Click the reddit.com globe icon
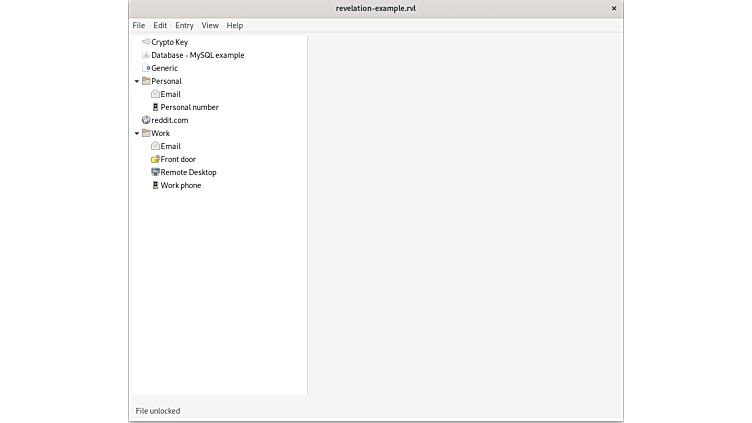Viewport: 752px width, 423px height. pos(146,120)
